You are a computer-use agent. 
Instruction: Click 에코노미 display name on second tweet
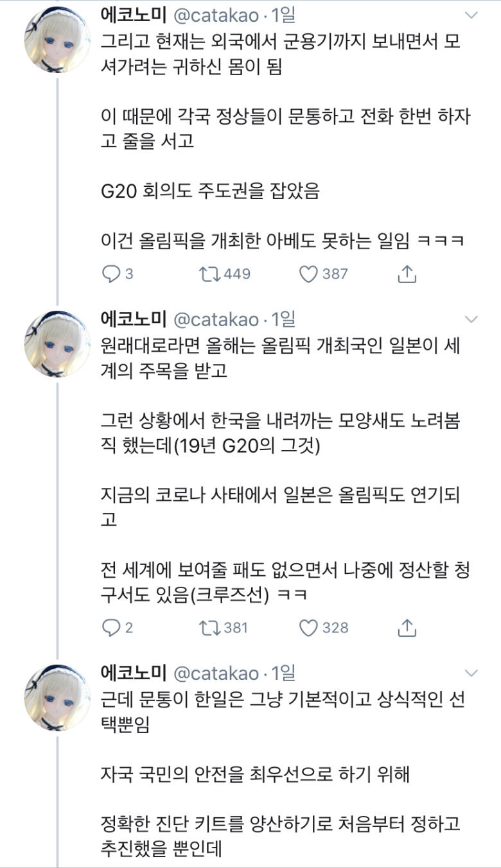134,318
